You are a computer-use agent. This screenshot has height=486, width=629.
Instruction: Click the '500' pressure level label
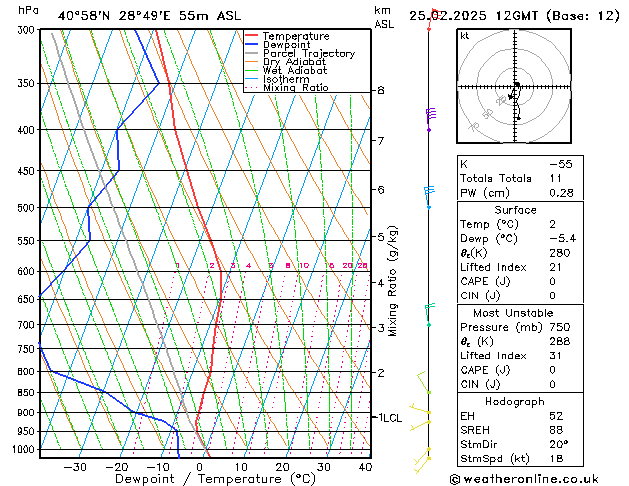pyautogui.click(x=28, y=208)
